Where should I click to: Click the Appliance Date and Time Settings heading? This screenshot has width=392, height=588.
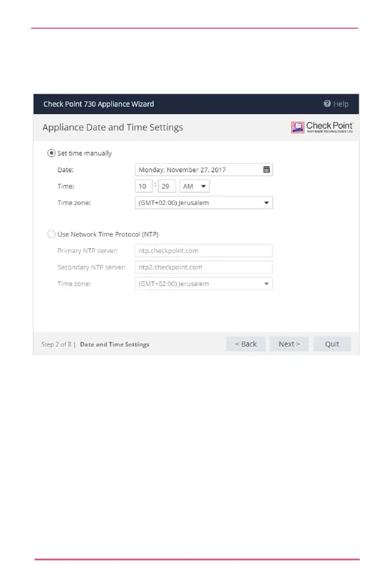[x=112, y=127]
